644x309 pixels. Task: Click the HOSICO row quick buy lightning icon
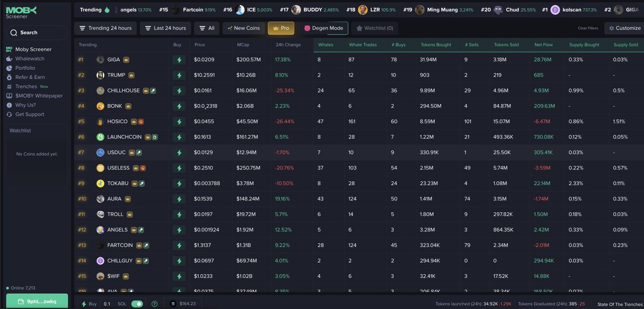[179, 121]
